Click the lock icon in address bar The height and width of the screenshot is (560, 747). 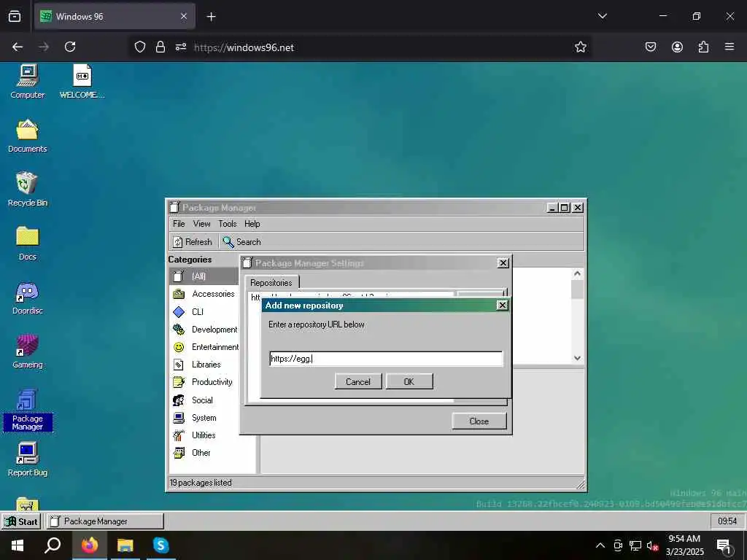coord(160,47)
